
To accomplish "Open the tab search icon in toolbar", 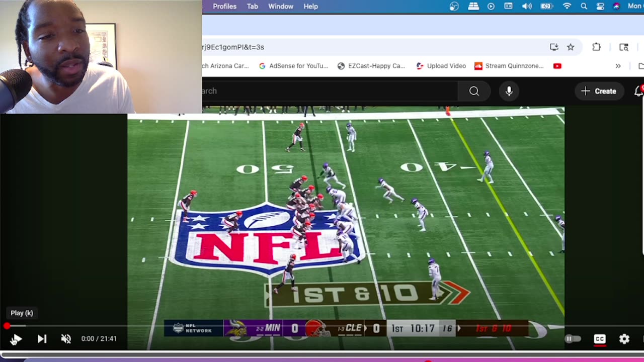I will pos(624,47).
